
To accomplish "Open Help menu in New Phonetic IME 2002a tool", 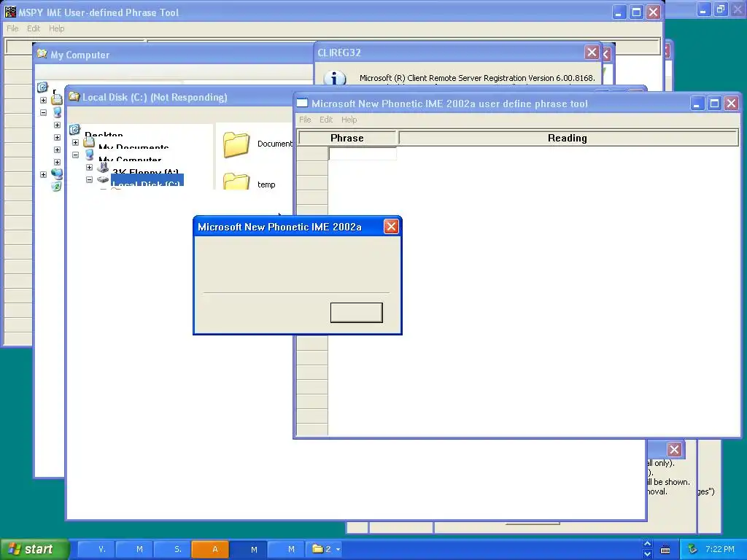I will tap(349, 120).
